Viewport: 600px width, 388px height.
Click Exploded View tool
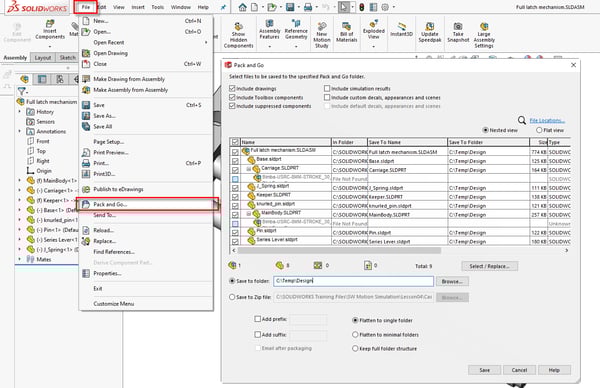point(373,30)
